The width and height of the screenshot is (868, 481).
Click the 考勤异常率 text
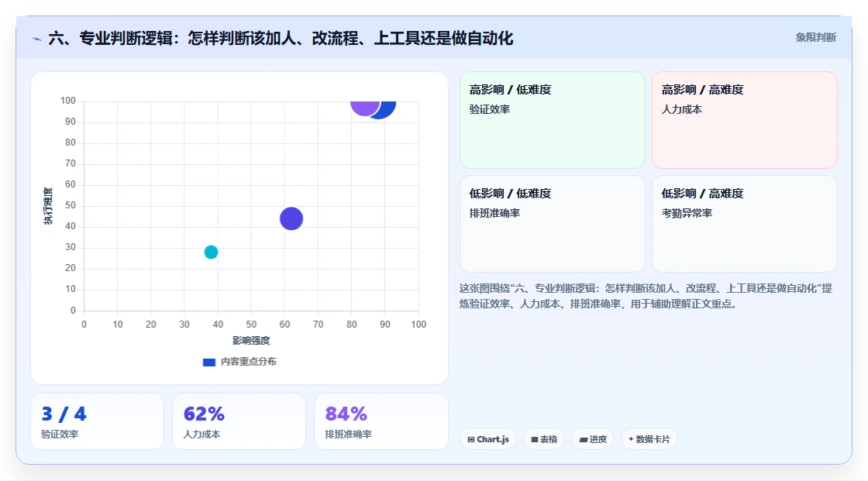click(687, 213)
